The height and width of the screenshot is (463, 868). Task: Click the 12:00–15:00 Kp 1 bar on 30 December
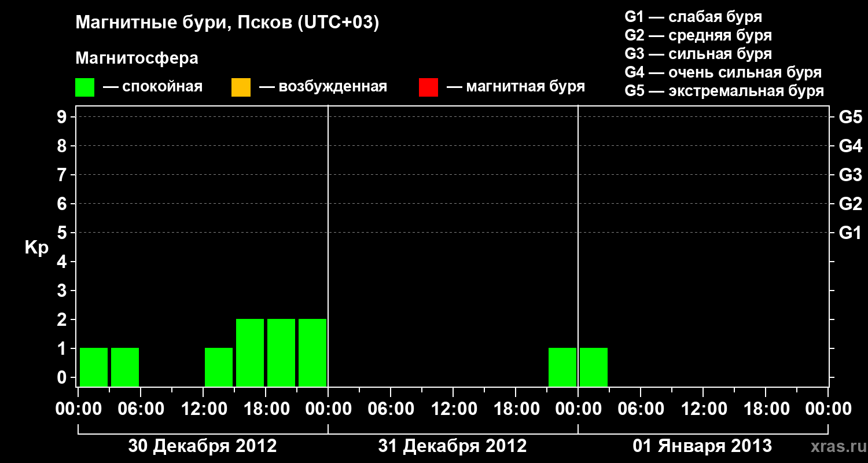pyautogui.click(x=219, y=367)
